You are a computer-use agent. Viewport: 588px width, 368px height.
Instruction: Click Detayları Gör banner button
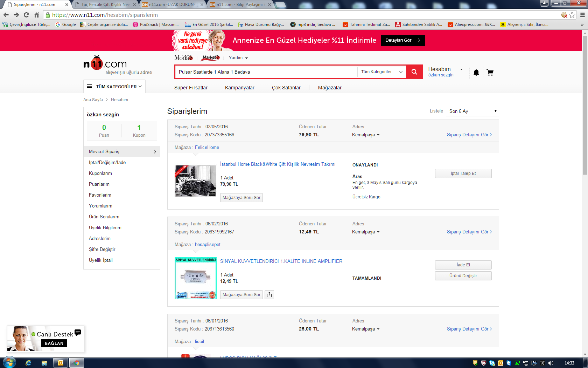pos(402,40)
